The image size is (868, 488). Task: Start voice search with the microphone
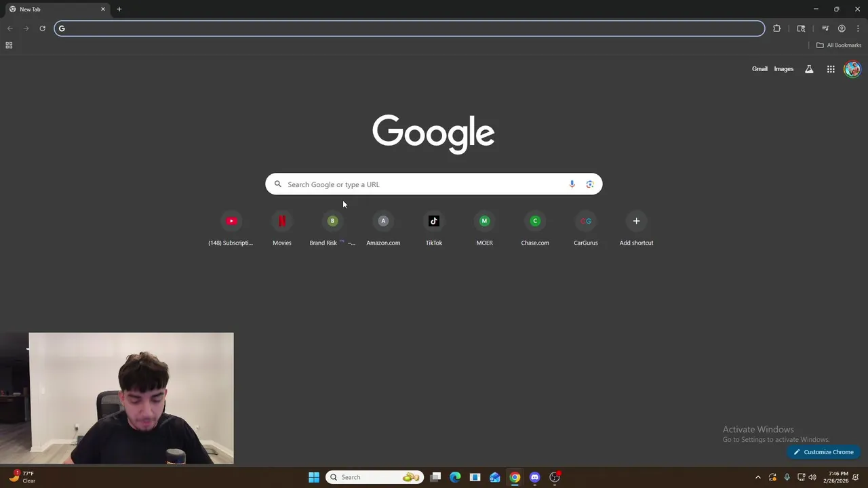pos(572,184)
